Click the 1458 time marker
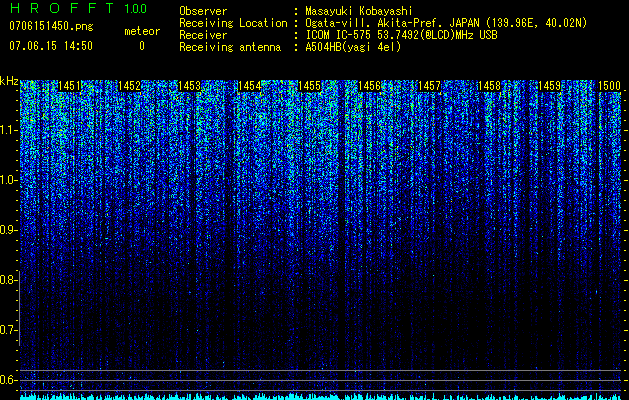Viewport: 629px width, 400px height. tap(489, 86)
